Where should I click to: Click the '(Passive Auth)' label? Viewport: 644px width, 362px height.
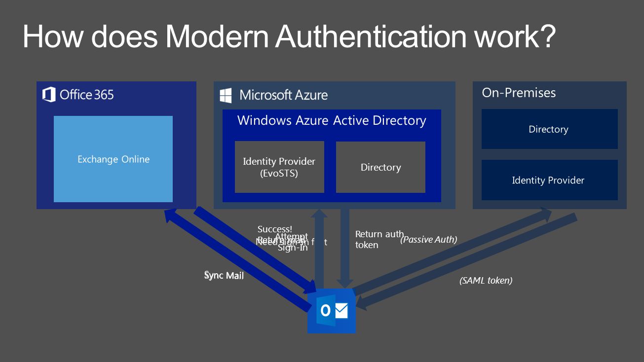pos(429,240)
